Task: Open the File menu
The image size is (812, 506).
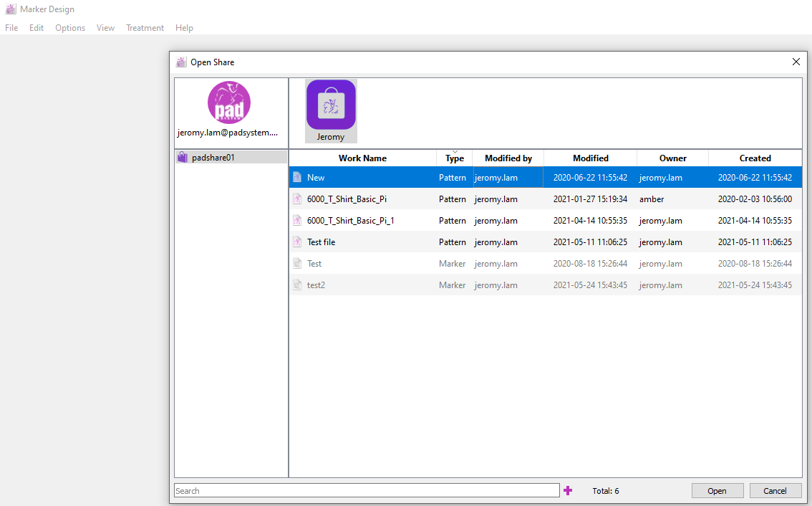Action: (x=11, y=28)
